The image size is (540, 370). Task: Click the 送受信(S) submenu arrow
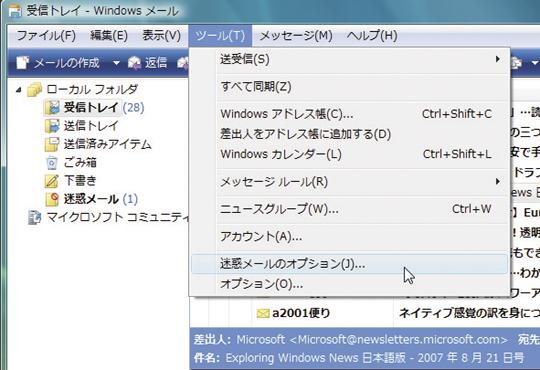click(498, 59)
